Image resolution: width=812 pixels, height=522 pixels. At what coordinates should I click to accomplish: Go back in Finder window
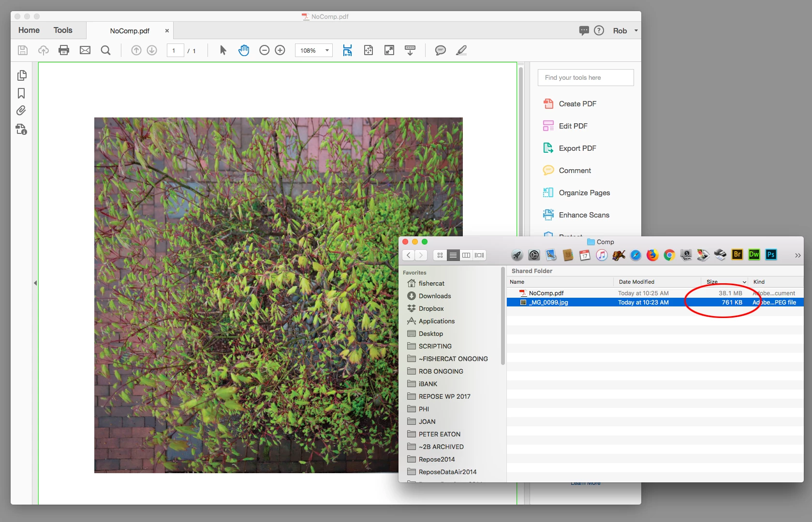409,255
